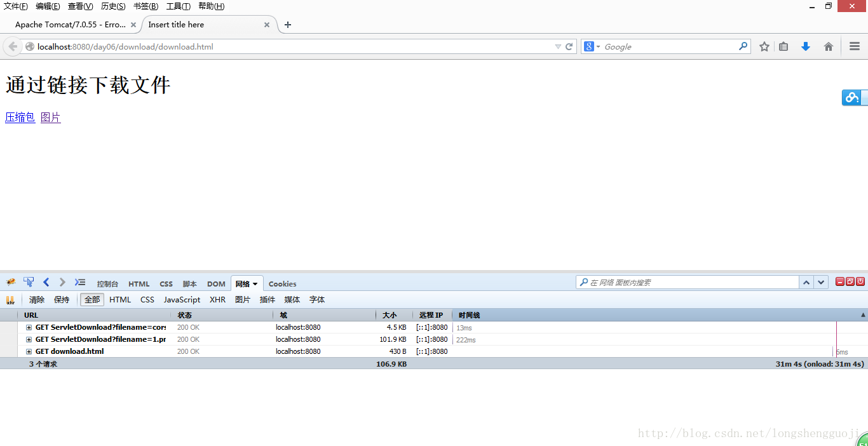Toggle 保持 to persist network log
Viewport: 868px width, 446px height.
62,300
